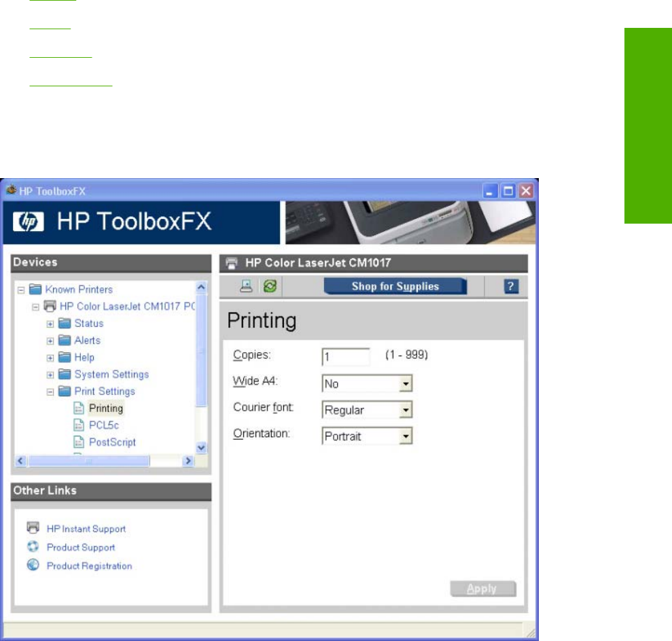Screen dimensions: 672x641
Task: Click the Devices vertical scrollbar thumb
Action: click(201, 350)
